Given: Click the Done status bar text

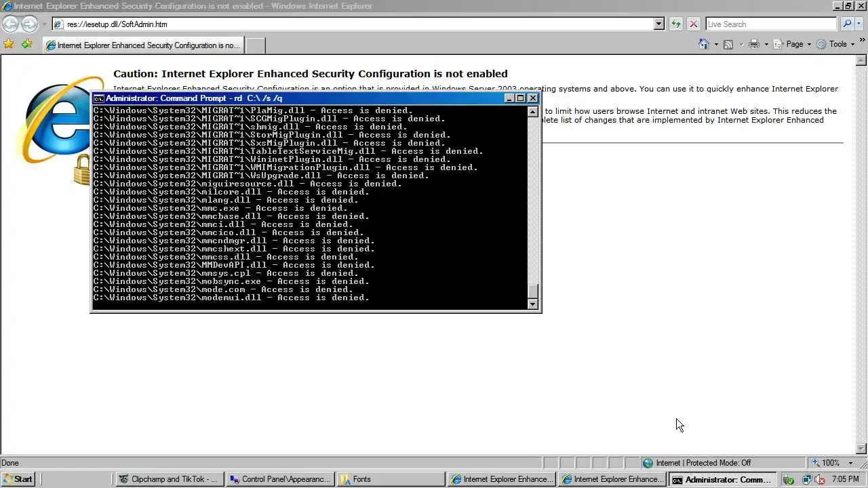Looking at the screenshot, I should 10,463.
